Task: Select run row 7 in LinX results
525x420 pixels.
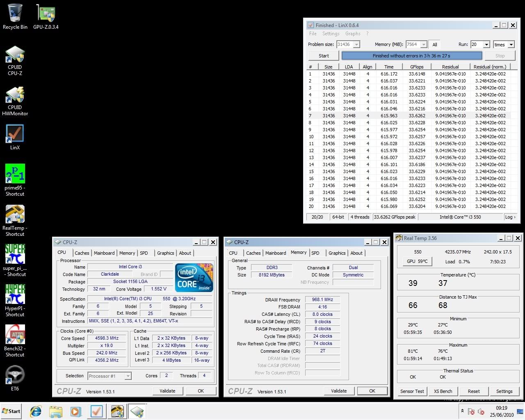Action: (x=411, y=116)
